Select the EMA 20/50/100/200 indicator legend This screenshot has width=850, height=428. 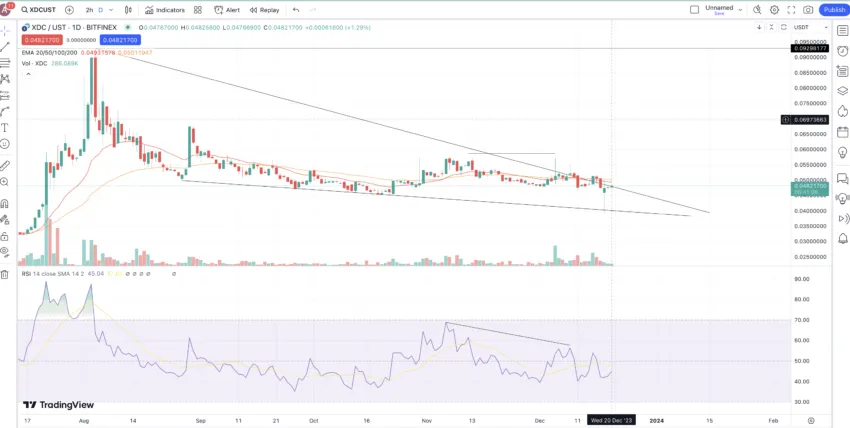point(49,53)
